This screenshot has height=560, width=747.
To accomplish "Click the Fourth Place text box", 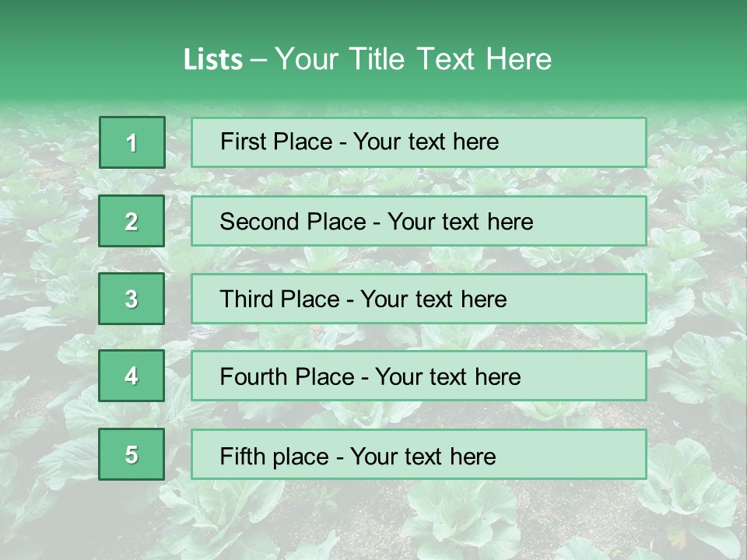I will pos(419,376).
